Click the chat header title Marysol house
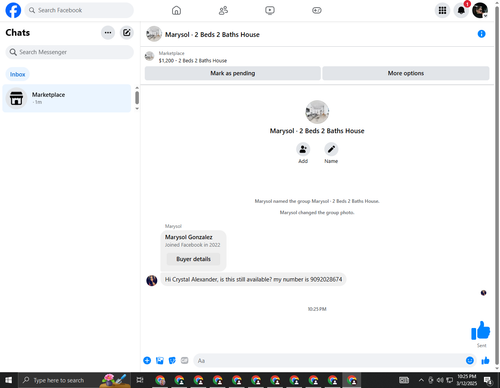Image resolution: width=500 pixels, height=388 pixels. click(212, 35)
